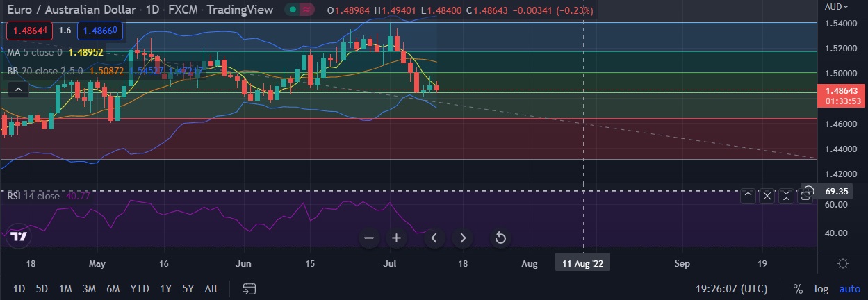This screenshot has width=868, height=300.
Task: Zoom out the chart with minus button
Action: [x=369, y=238]
